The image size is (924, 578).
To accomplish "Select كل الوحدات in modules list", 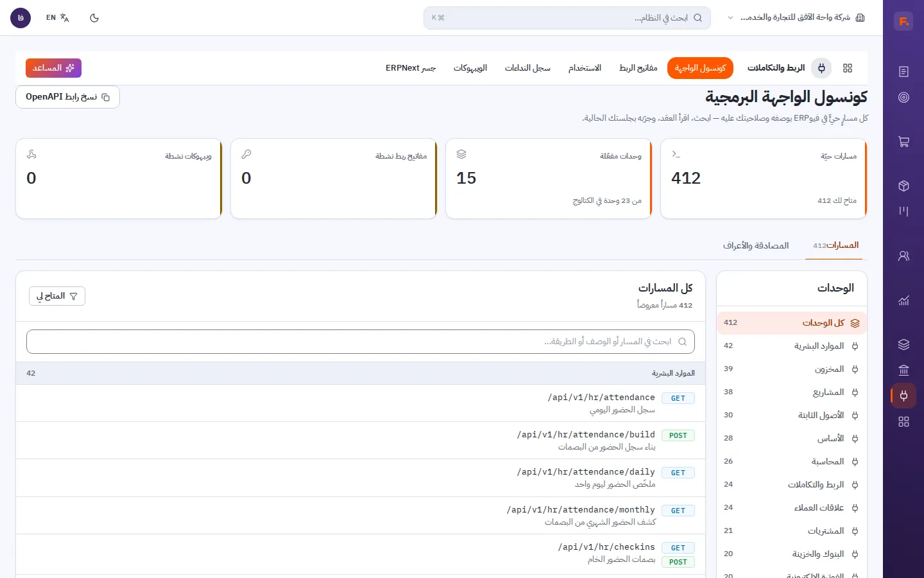I will coord(792,323).
